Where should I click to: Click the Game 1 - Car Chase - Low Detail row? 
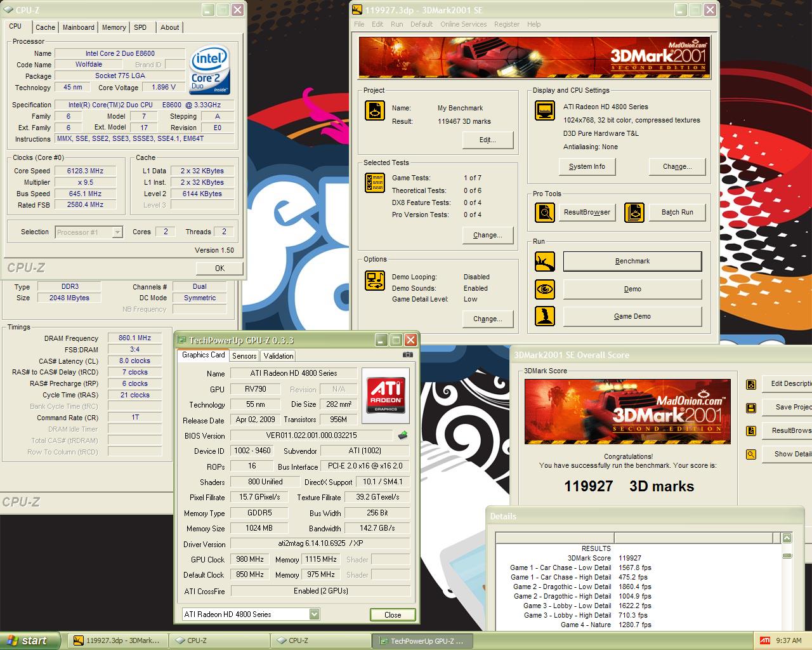[x=580, y=567]
